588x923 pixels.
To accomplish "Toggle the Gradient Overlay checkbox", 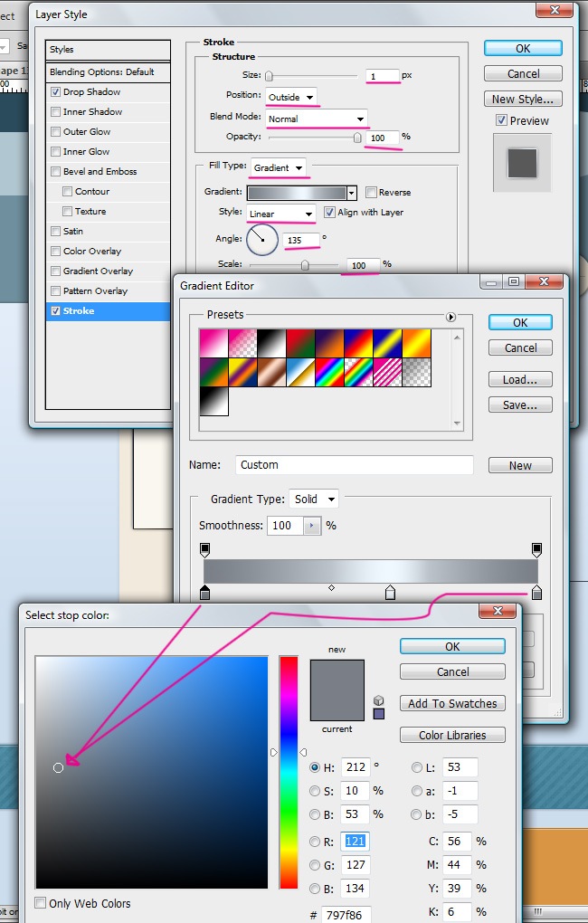I will [x=56, y=271].
